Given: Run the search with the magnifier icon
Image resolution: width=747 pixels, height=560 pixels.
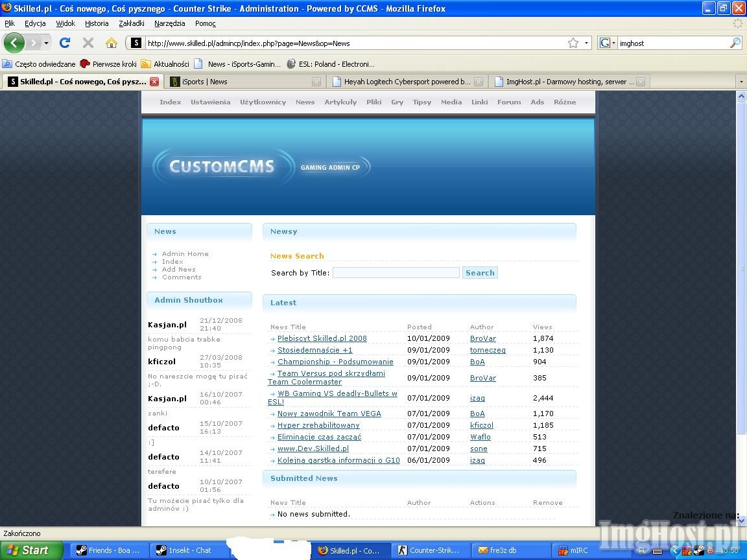Looking at the screenshot, I should tap(735, 43).
